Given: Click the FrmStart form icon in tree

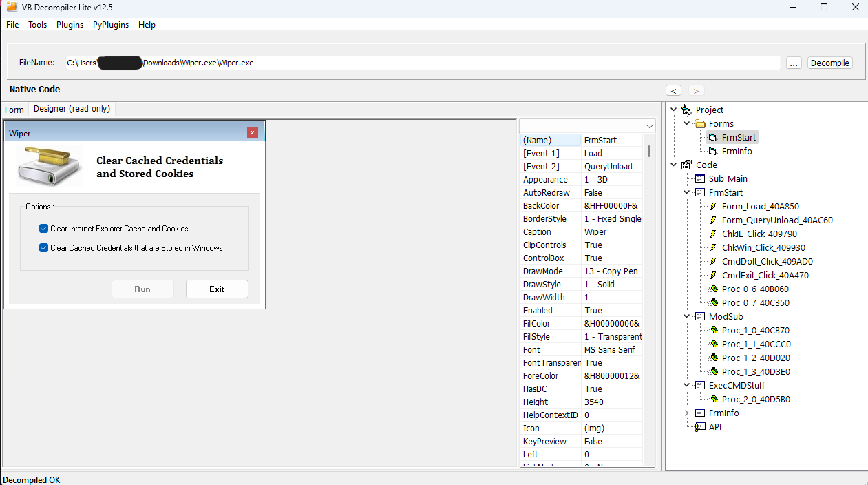Looking at the screenshot, I should click(x=712, y=138).
